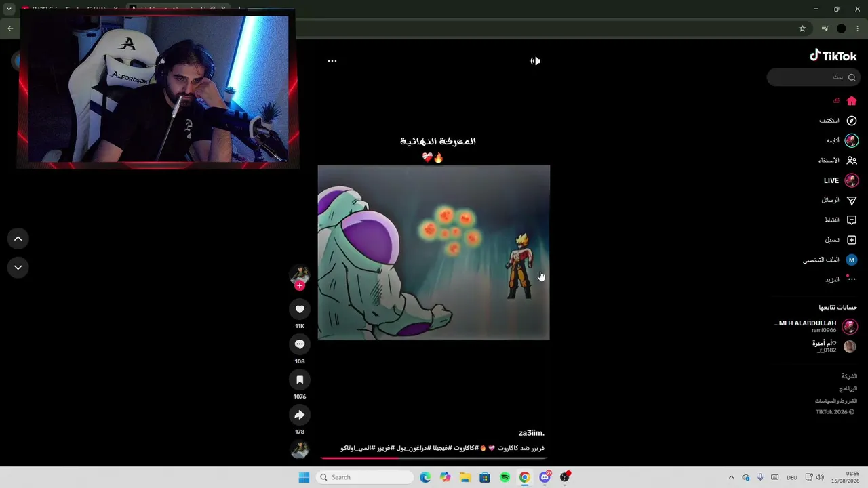Open the za3iim. creator username
868x488 pixels.
pos(532,433)
